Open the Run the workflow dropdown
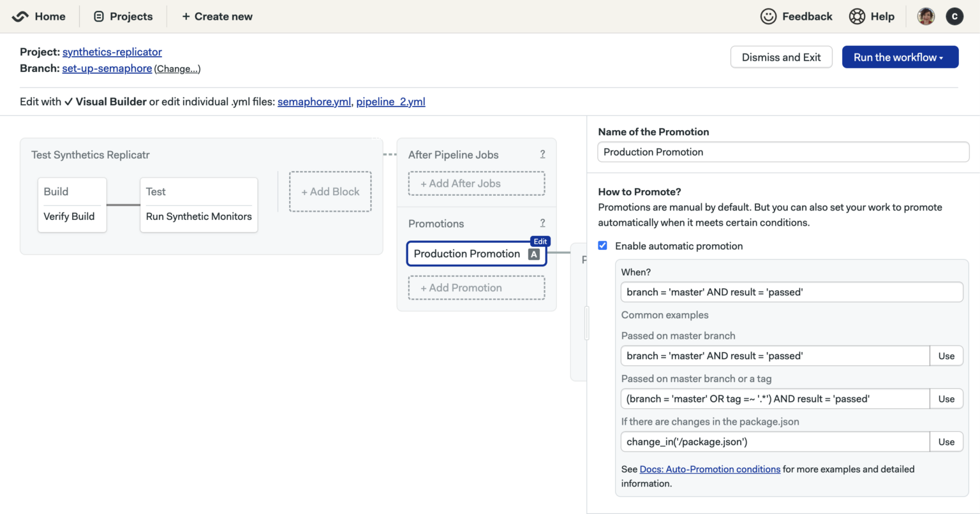 coord(900,57)
